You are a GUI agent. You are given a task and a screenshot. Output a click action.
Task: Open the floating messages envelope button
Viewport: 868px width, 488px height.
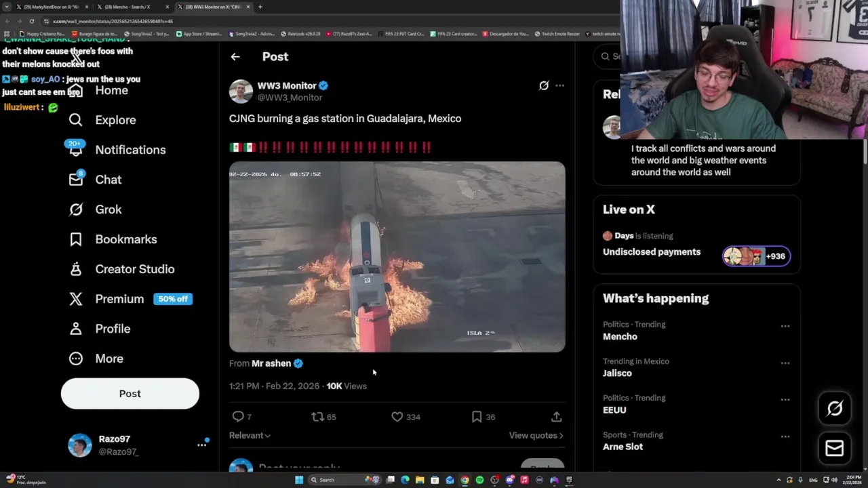(835, 448)
